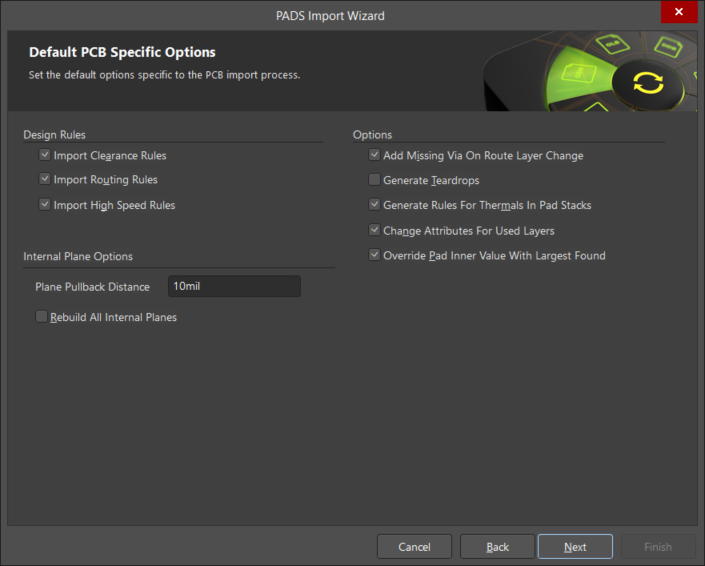Close the PADS Import Wizard window
Viewport: 705px width, 566px height.
pyautogui.click(x=678, y=12)
